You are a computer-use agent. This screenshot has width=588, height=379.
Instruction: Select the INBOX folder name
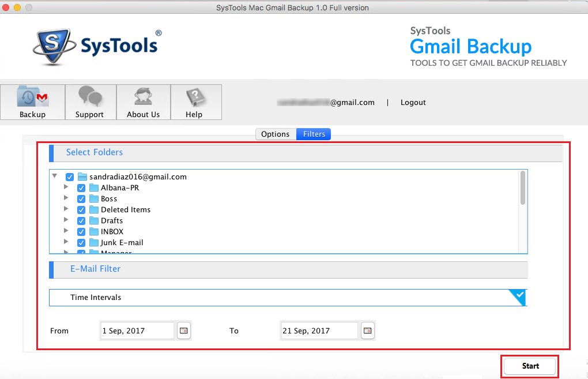tap(112, 231)
